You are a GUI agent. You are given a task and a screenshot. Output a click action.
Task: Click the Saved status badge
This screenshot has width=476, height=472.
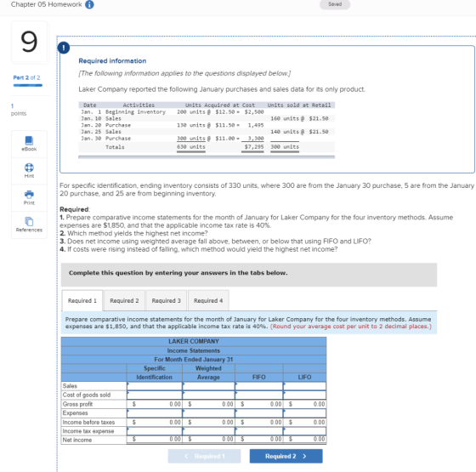pyautogui.click(x=335, y=4)
